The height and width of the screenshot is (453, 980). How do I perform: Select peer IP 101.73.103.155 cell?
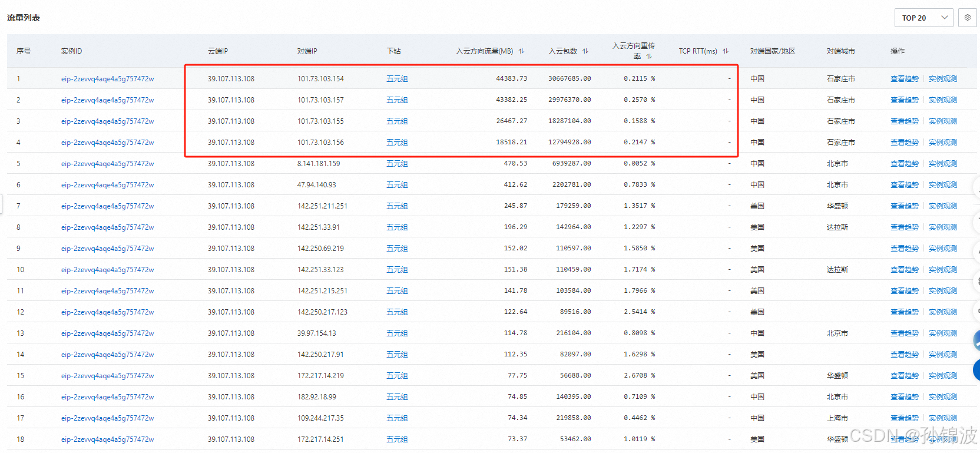tap(320, 121)
